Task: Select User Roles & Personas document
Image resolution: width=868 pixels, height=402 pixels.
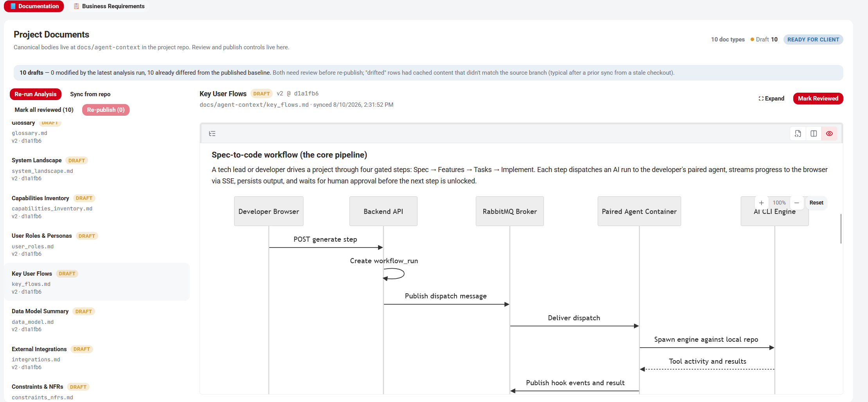Action: (97, 244)
